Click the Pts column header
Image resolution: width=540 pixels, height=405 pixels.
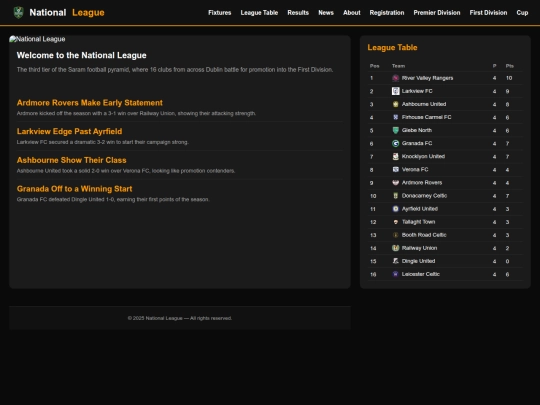pos(510,66)
